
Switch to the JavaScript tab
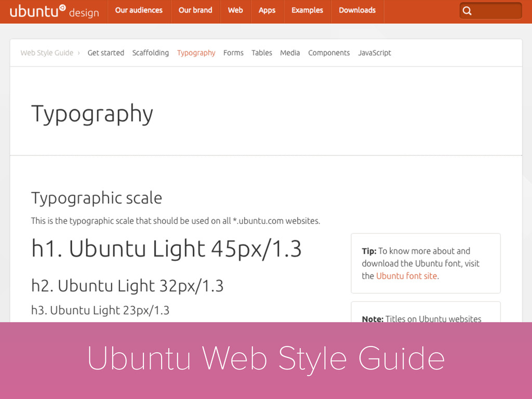tap(375, 54)
